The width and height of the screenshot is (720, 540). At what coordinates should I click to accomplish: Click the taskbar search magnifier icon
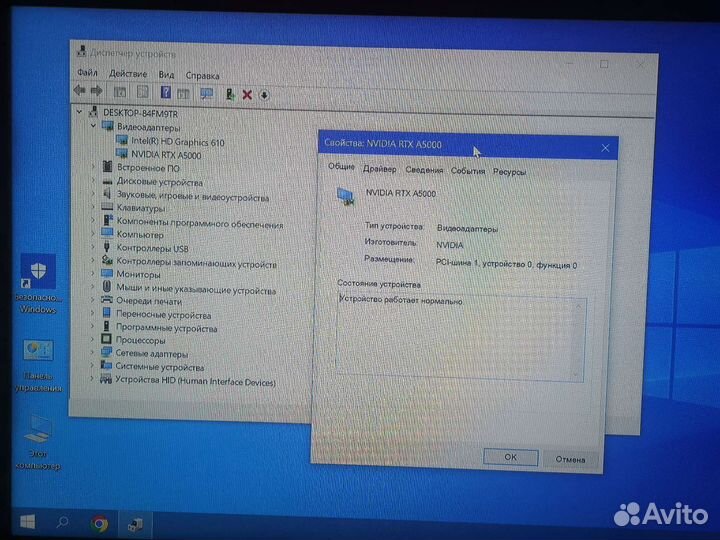[63, 522]
